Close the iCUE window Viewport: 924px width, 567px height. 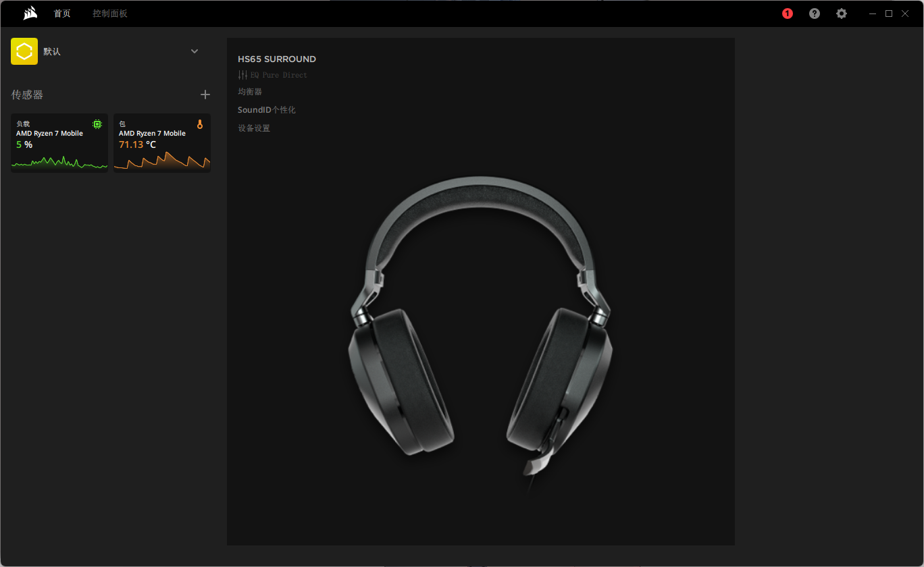905,13
